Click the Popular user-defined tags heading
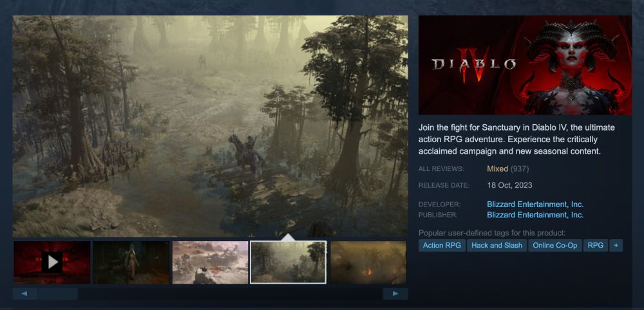Viewport: 644px width, 310px height. click(492, 233)
